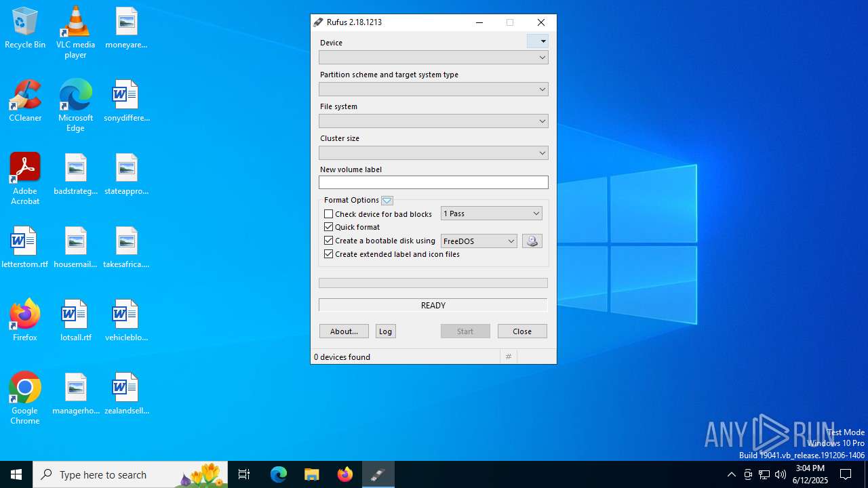Minimize the Rufus window
Image resolution: width=868 pixels, height=488 pixels.
tap(479, 22)
